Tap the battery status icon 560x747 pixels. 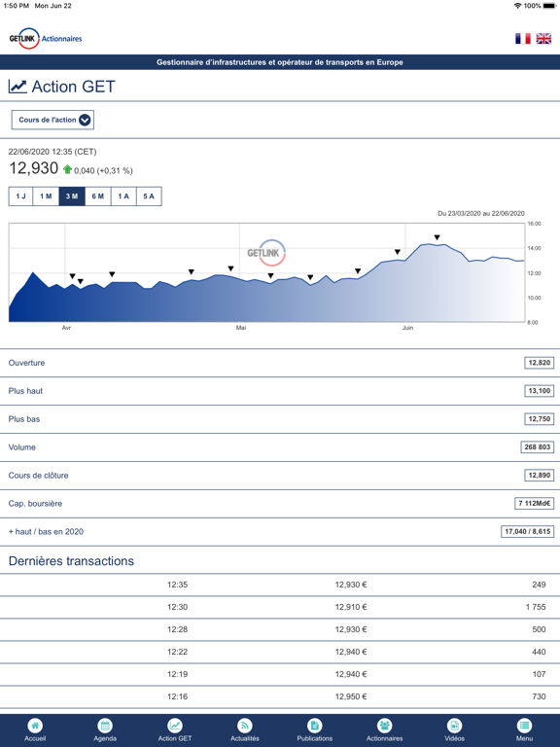549,6
